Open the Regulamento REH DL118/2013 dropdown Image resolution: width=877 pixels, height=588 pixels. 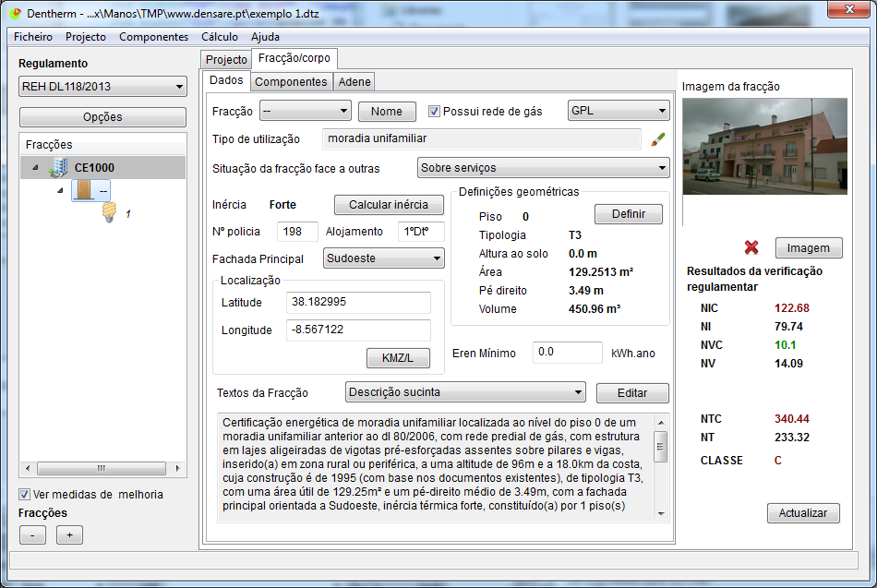(102, 88)
